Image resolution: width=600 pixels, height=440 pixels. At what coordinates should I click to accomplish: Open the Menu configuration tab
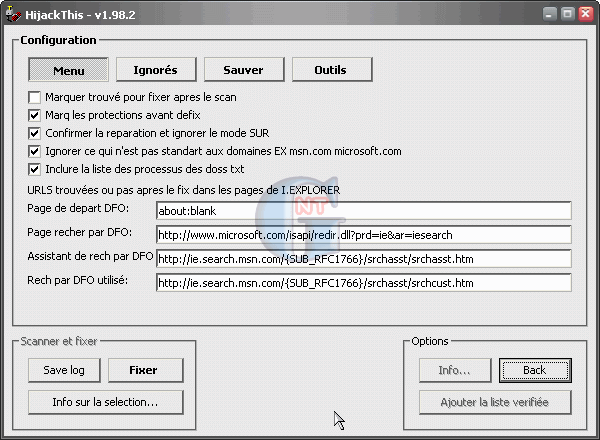(x=68, y=70)
